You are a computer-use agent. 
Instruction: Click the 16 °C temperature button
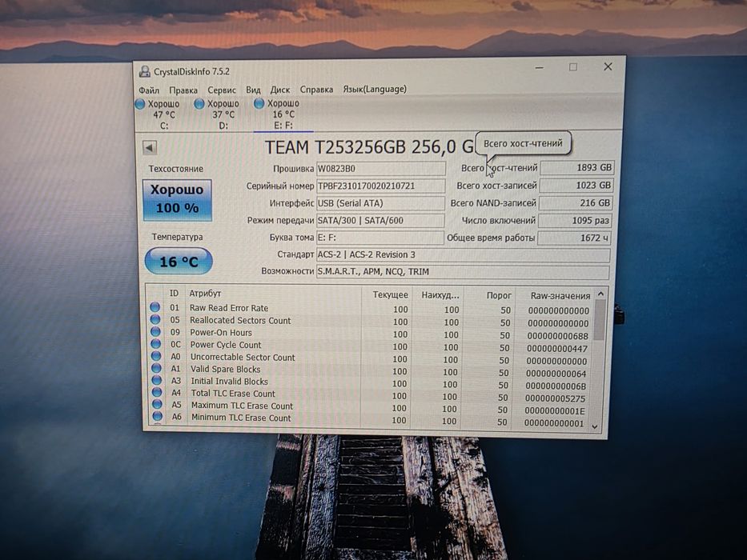[x=179, y=261]
